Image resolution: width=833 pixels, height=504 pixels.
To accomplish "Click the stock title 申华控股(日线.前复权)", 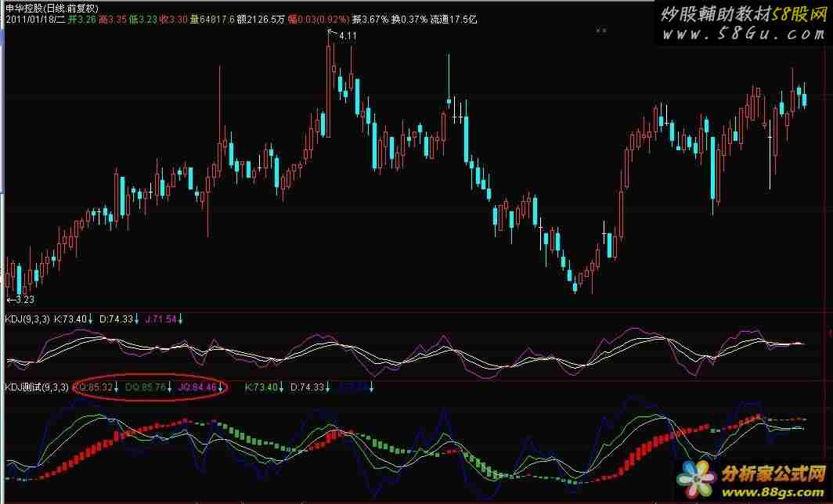I will [x=52, y=9].
